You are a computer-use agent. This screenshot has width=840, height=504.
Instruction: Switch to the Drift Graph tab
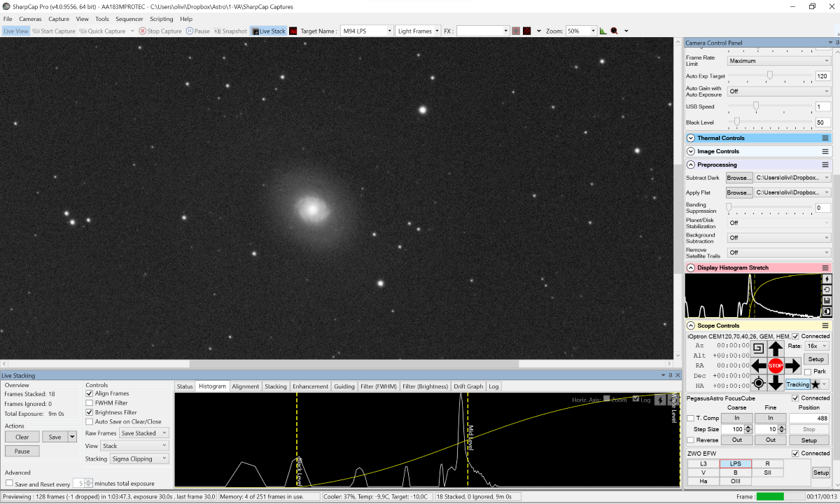468,386
